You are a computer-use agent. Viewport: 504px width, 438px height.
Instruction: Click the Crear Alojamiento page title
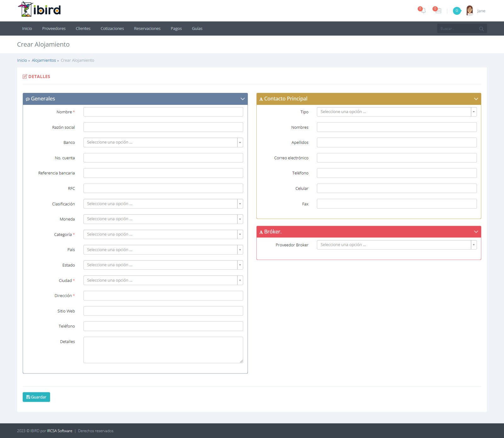click(43, 44)
